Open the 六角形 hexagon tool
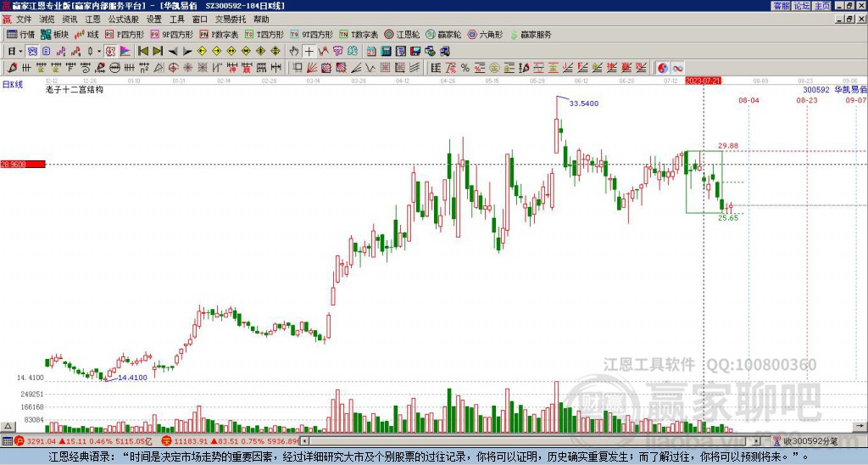The width and height of the screenshot is (868, 465). [486, 34]
